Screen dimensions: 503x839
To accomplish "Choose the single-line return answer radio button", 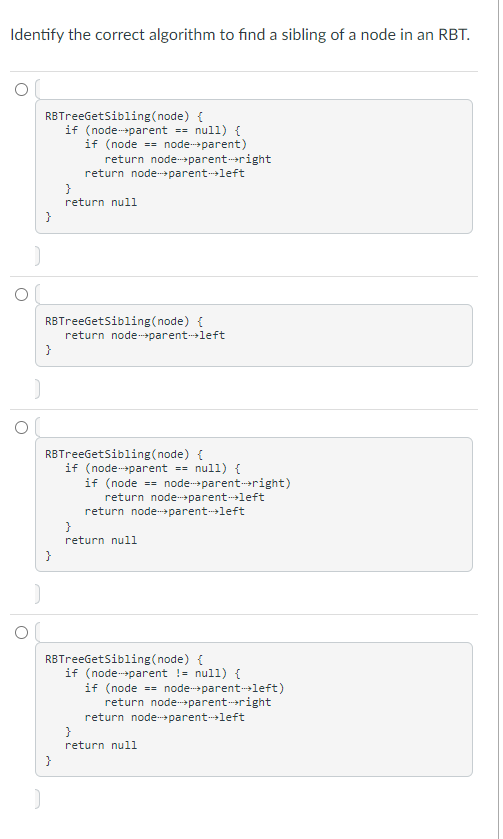I will (x=21, y=294).
